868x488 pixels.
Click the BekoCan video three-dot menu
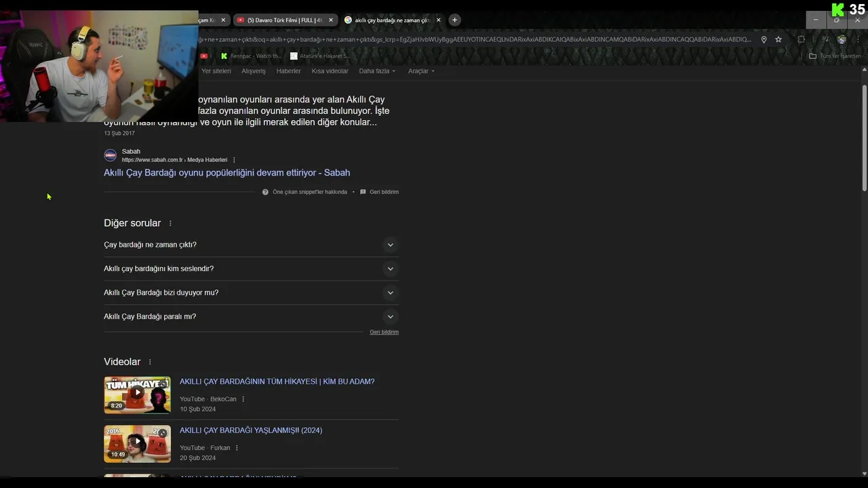243,399
